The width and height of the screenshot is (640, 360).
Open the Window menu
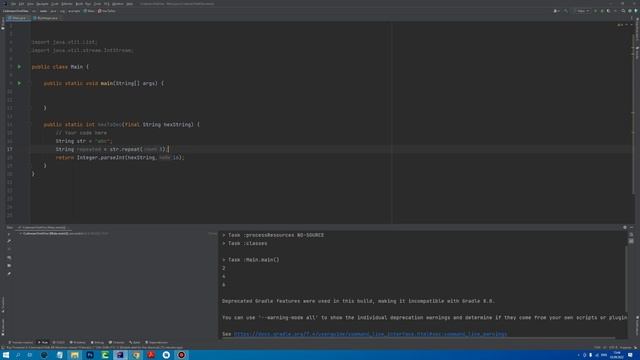tap(118, 4)
